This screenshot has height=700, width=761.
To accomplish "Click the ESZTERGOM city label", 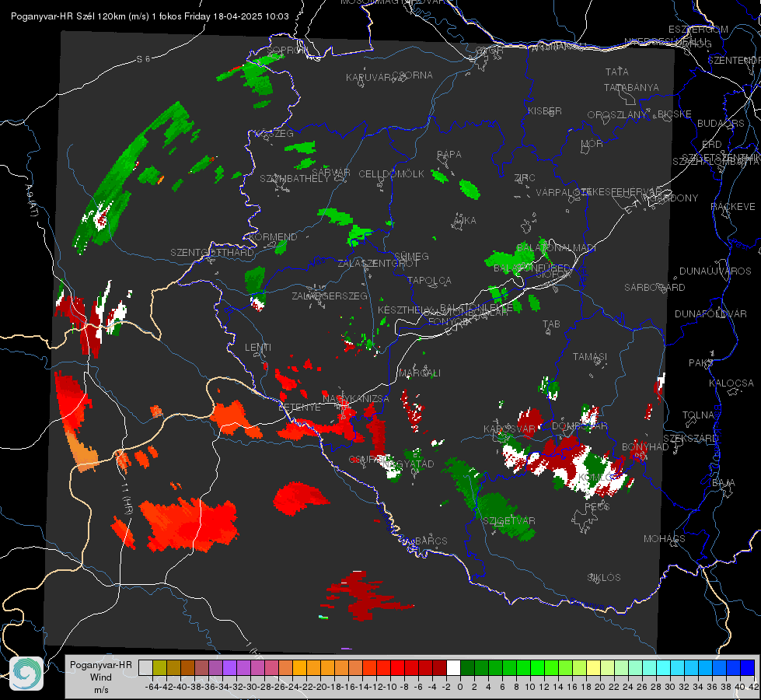I will 698,30.
